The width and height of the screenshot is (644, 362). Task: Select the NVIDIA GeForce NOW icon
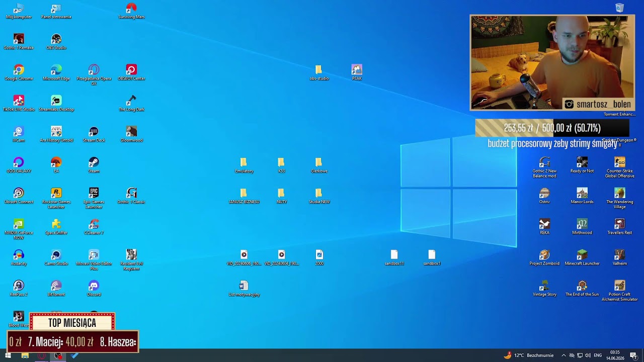point(19,229)
